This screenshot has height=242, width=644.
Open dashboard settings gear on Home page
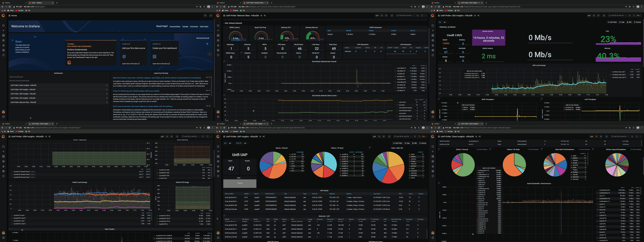coord(205,16)
